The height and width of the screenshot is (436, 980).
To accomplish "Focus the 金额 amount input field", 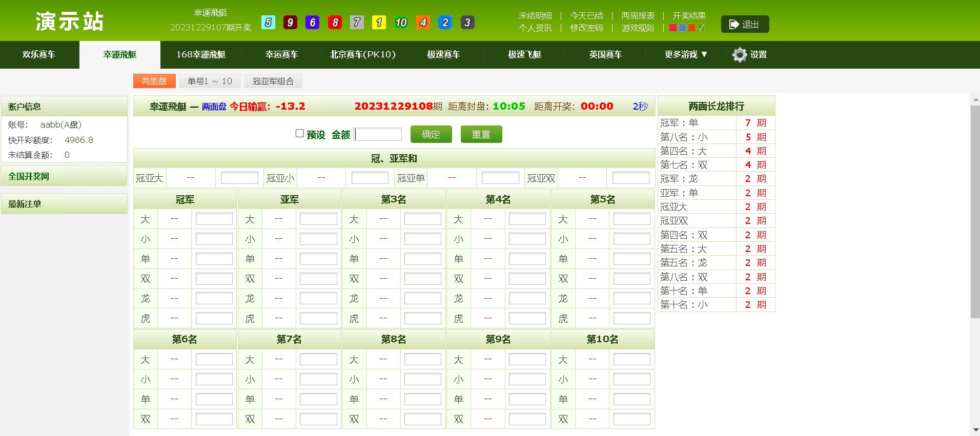I will click(x=378, y=134).
